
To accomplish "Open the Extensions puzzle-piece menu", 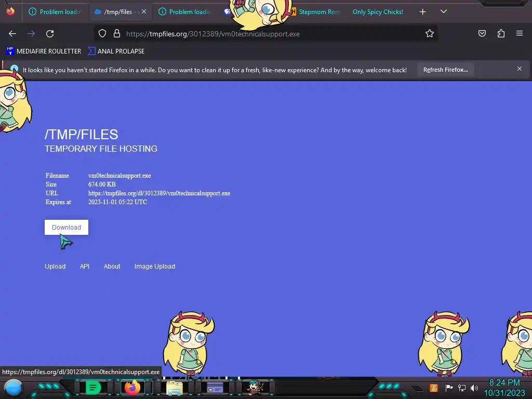I will click(501, 33).
